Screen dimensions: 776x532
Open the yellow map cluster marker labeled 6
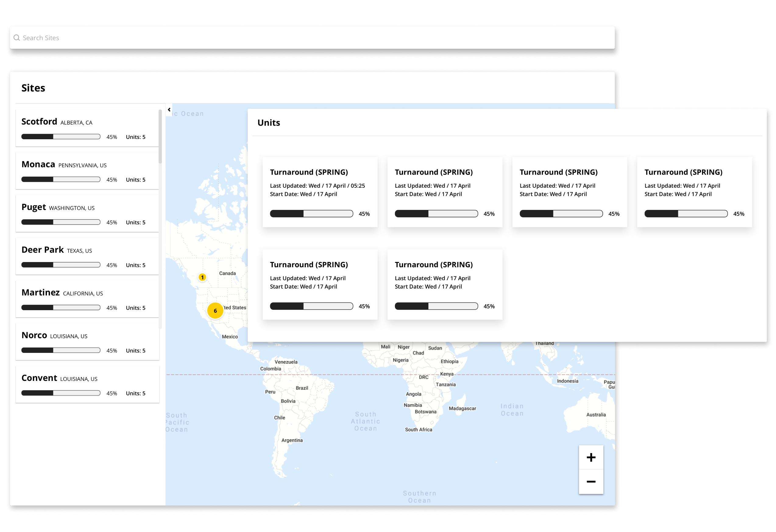(x=215, y=310)
